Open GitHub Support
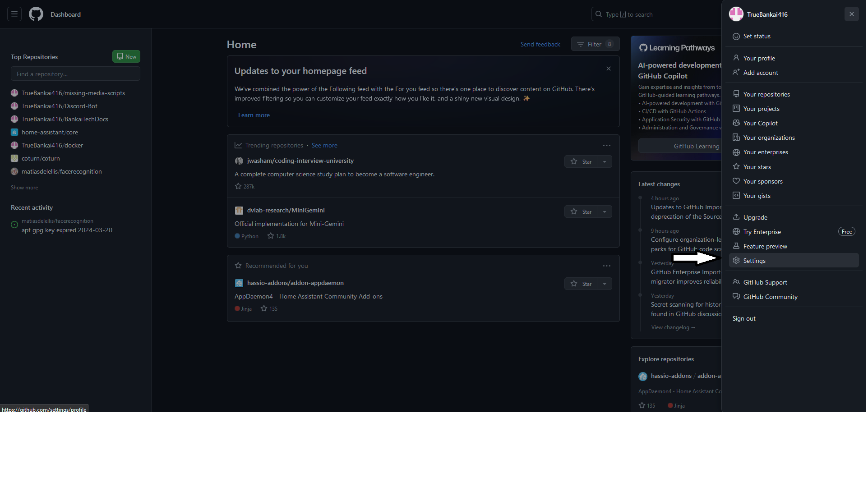Viewport: 868px width, 478px height. (x=794, y=282)
